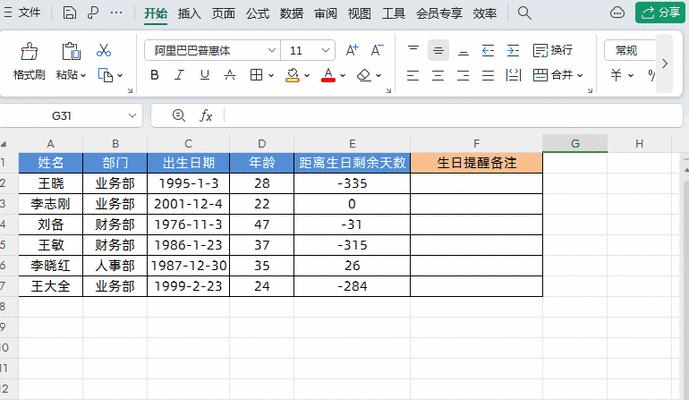Click the eraser clear icon
The width and height of the screenshot is (689, 400).
tap(364, 75)
